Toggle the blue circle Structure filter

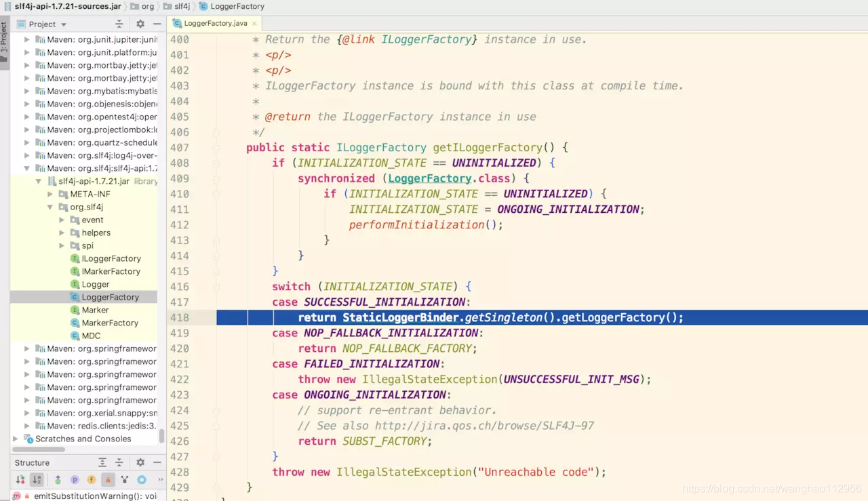tap(142, 479)
